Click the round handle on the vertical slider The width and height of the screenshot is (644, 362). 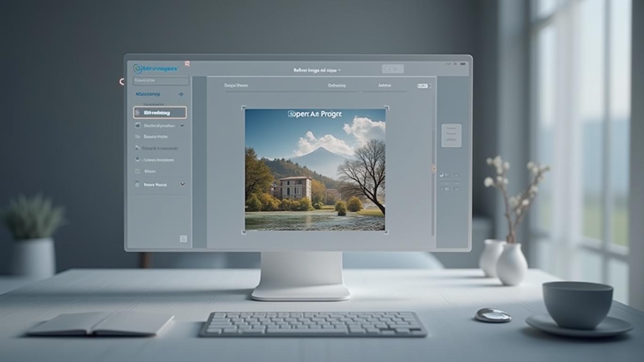(434, 168)
